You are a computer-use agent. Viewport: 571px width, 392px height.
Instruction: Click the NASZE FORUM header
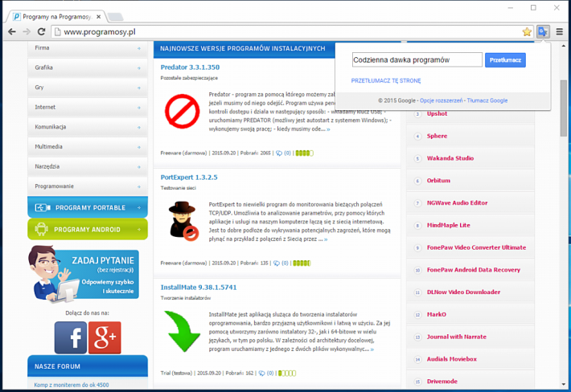coord(88,366)
